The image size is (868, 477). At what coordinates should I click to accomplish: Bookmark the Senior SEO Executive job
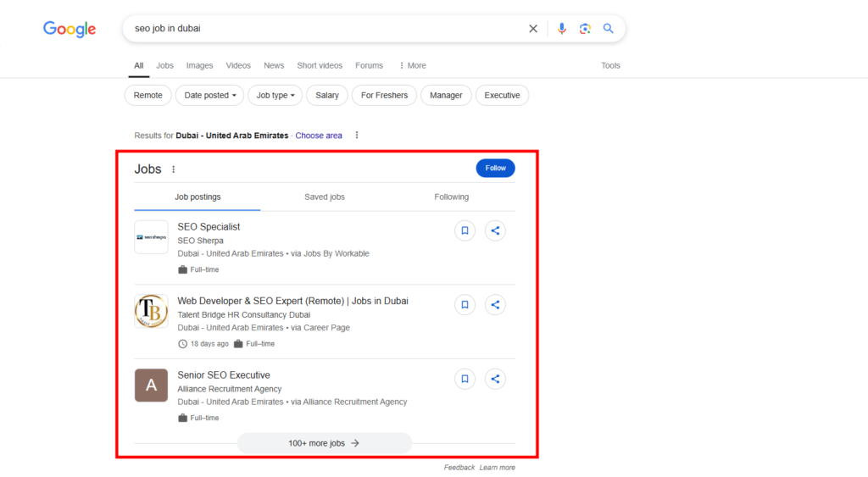click(465, 379)
